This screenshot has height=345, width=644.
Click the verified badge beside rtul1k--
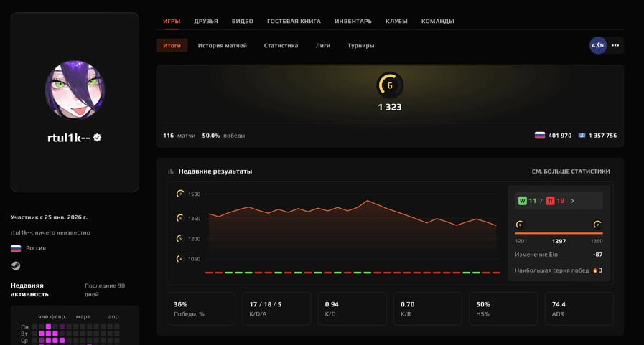pyautogui.click(x=97, y=137)
